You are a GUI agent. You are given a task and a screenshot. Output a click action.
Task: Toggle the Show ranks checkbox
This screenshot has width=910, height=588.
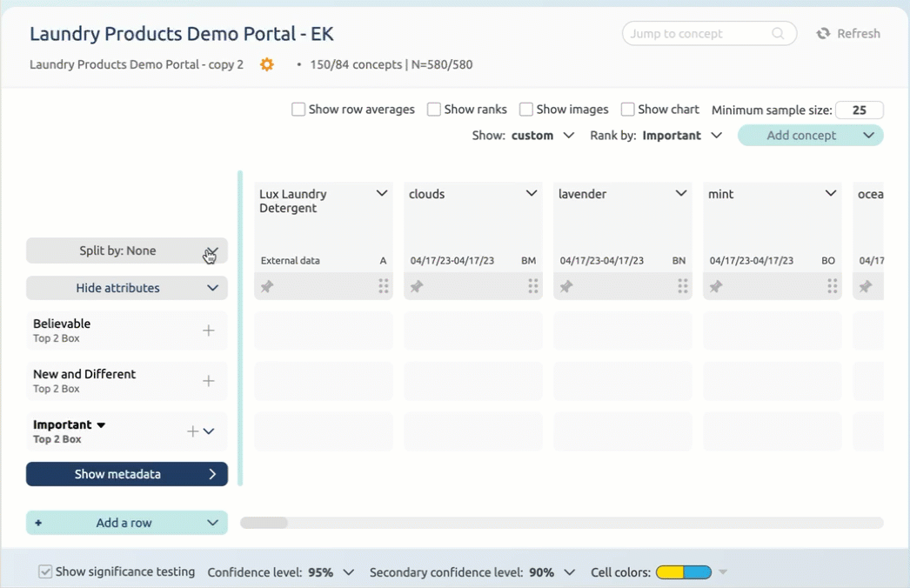(x=434, y=110)
